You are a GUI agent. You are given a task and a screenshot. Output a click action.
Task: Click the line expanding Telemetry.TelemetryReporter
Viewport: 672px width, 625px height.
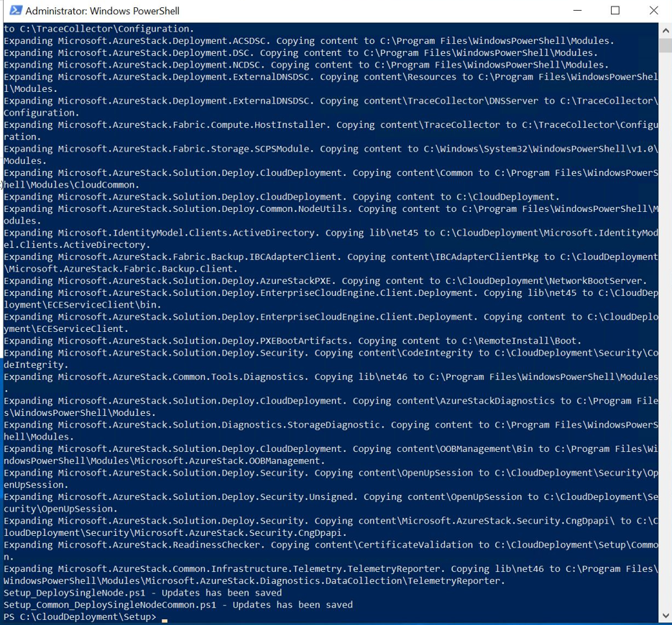point(331,575)
